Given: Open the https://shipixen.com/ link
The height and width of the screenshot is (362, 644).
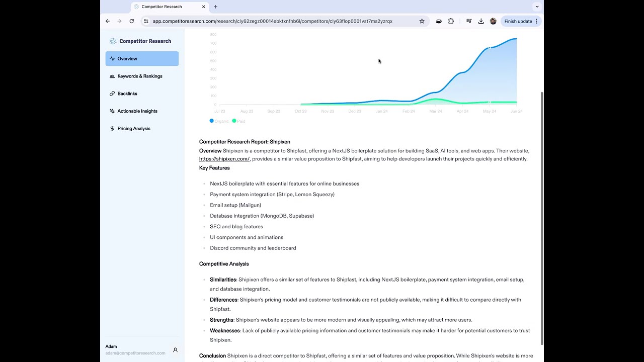Looking at the screenshot, I should [x=224, y=159].
